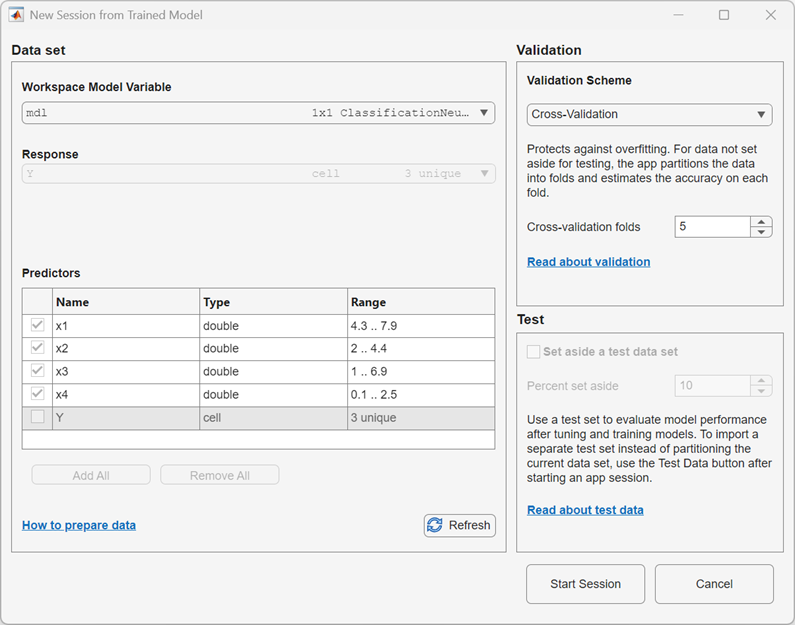Screen dimensions: 795x625
Task: Open the Response variable dropdown
Action: point(258,174)
